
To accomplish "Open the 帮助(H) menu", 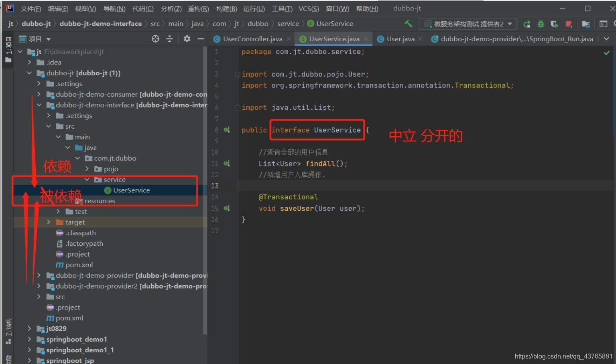I will click(367, 9).
